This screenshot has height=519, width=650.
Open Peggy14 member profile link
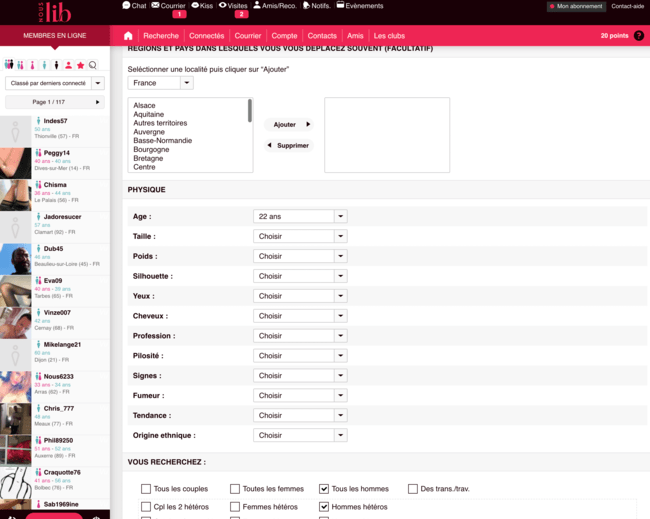pos(57,153)
